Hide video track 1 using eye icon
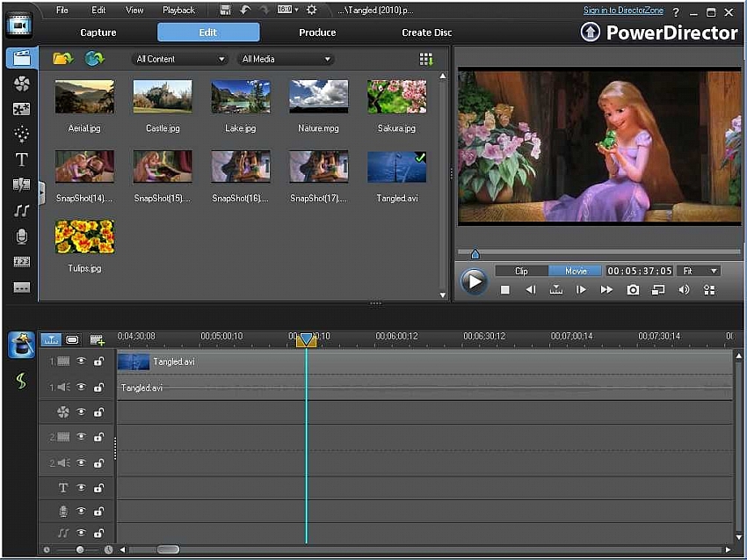747x560 pixels. click(x=81, y=361)
